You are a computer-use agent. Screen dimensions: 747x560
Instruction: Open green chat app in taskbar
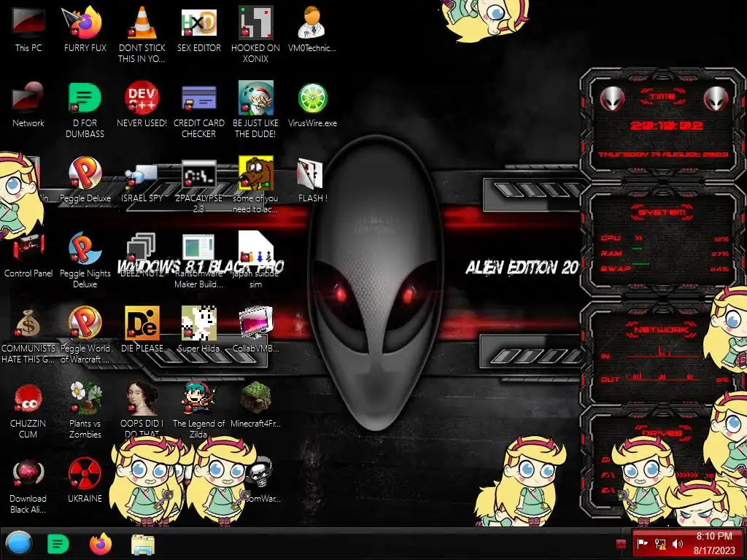[58, 544]
